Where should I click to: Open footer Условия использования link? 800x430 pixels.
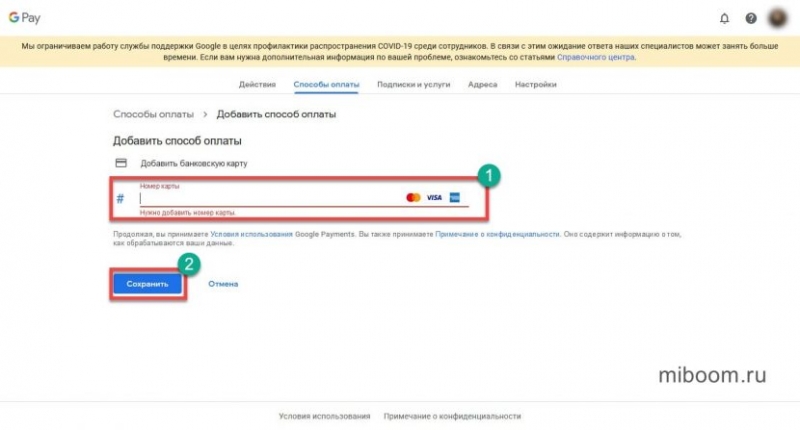click(x=324, y=416)
